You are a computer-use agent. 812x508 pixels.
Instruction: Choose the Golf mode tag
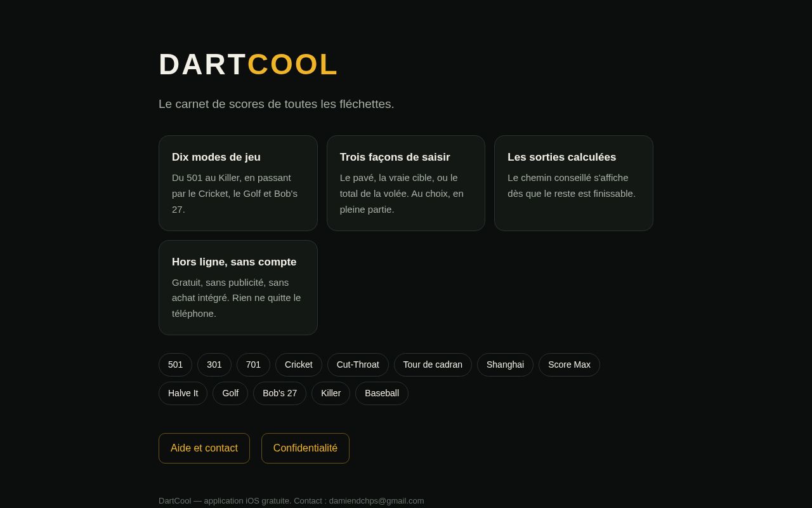[230, 393]
